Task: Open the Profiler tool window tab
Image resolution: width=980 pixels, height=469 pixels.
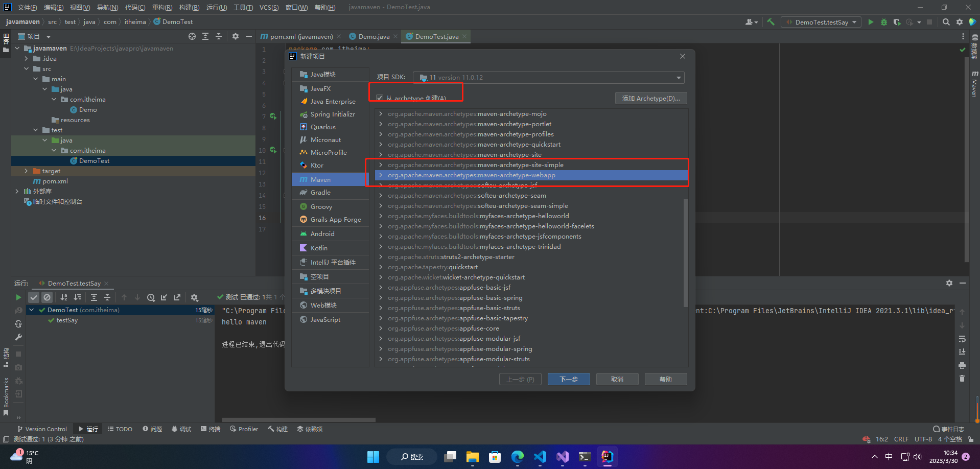Action: coord(244,429)
